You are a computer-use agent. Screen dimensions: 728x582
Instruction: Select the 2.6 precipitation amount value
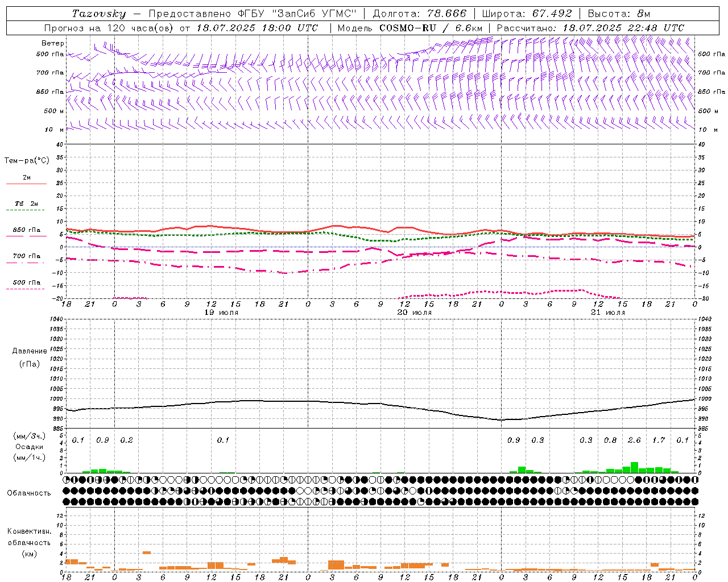pos(634,440)
